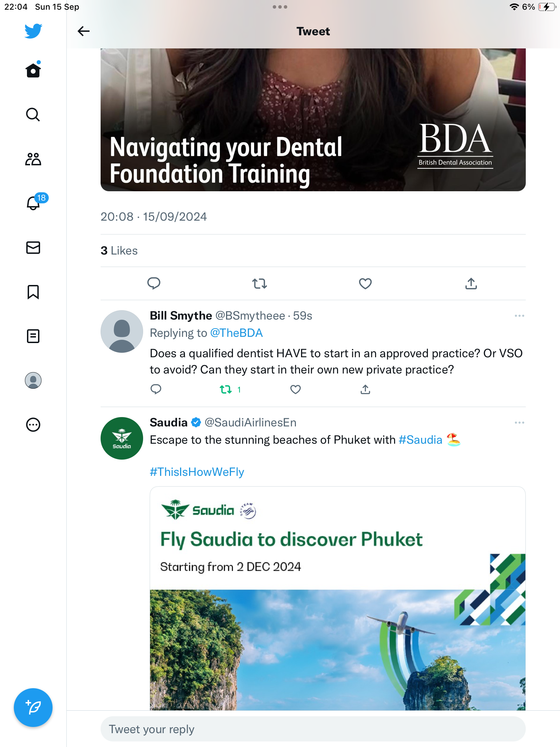Open the @TheBDA mention link
Viewport: 560px width, 747px height.
coord(236,333)
